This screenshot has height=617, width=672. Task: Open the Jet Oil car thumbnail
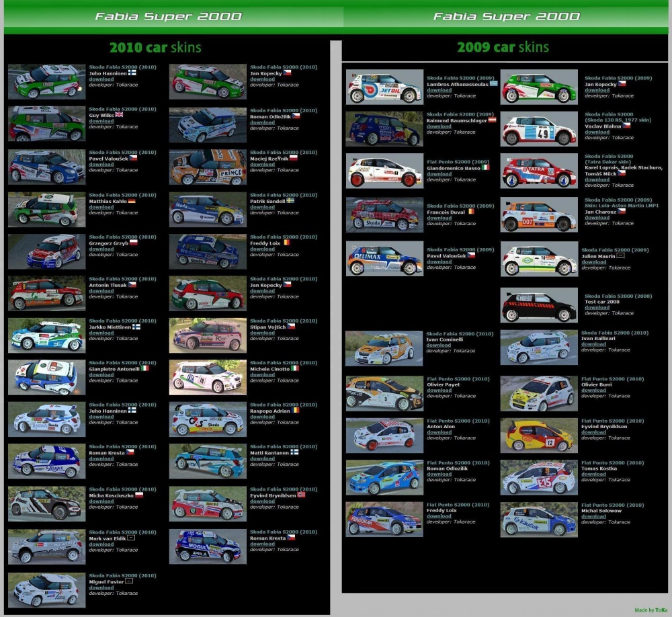[x=384, y=87]
